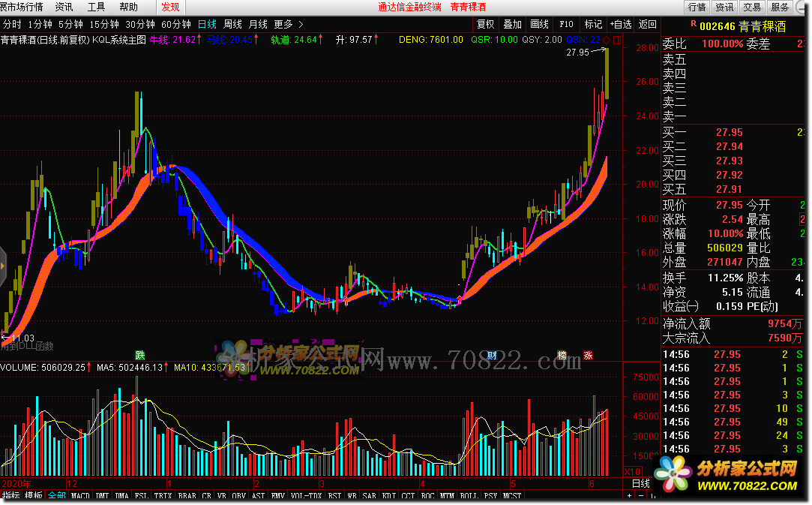812x505 pixels.
Task: Select the 指标 bottom tab
Action: point(11,496)
